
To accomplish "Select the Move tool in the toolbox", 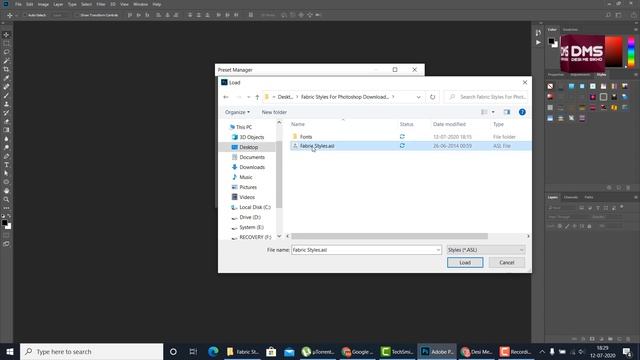I will click(6, 35).
